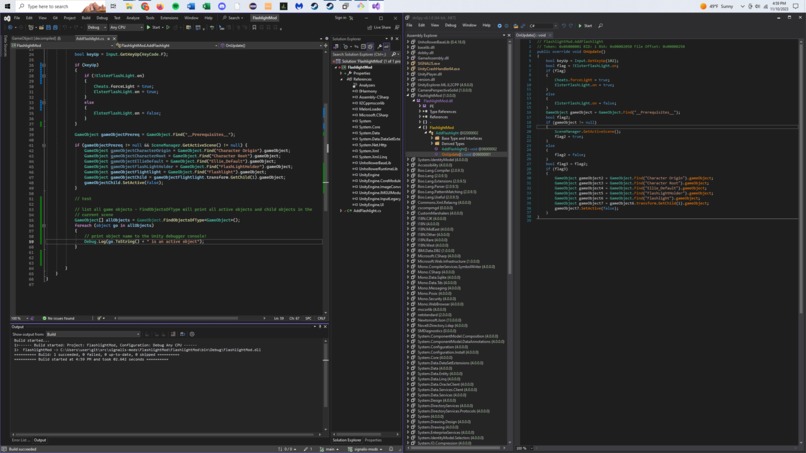This screenshot has width=806, height=453.
Task: Switch to the Error List tab
Action: tap(19, 440)
